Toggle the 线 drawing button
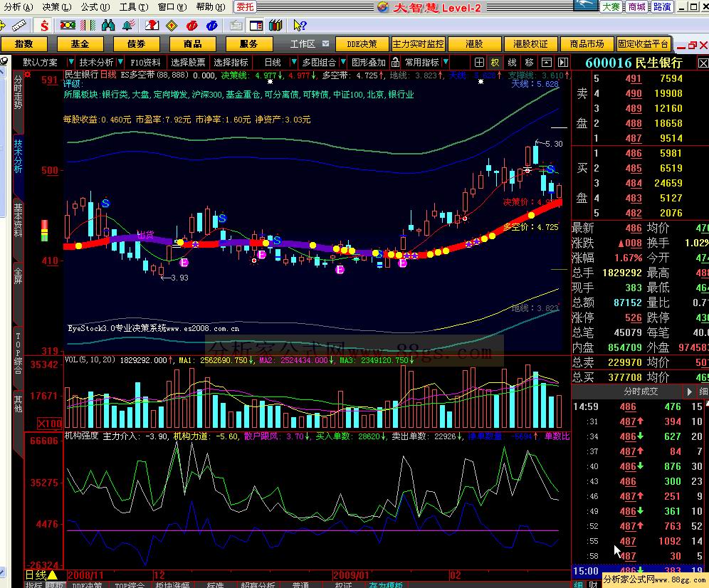709x588 pixels. 512,63
